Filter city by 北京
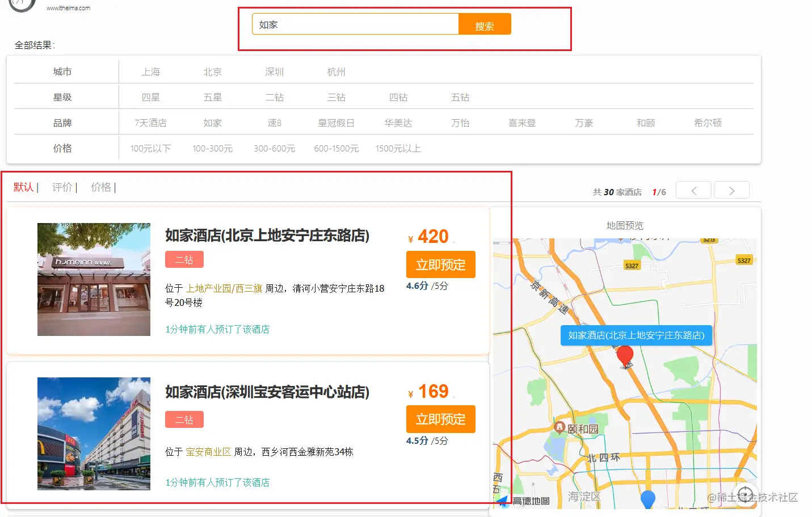This screenshot has height=517, width=812. [213, 72]
